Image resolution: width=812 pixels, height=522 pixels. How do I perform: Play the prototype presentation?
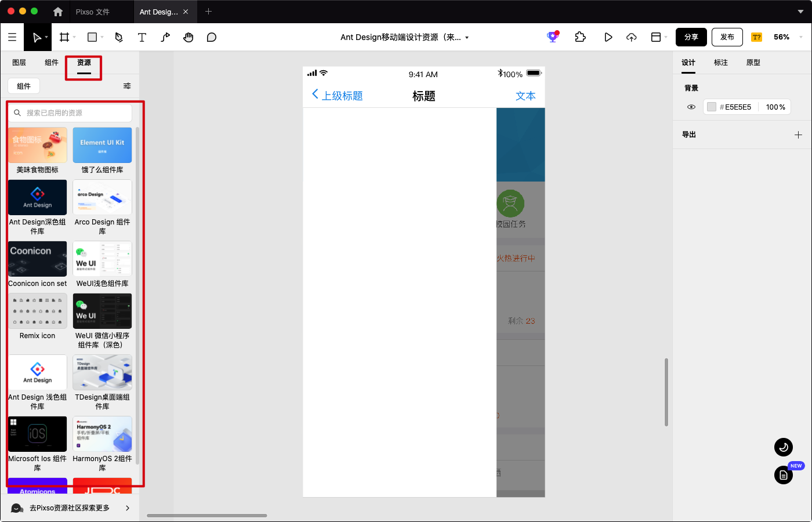coord(608,37)
